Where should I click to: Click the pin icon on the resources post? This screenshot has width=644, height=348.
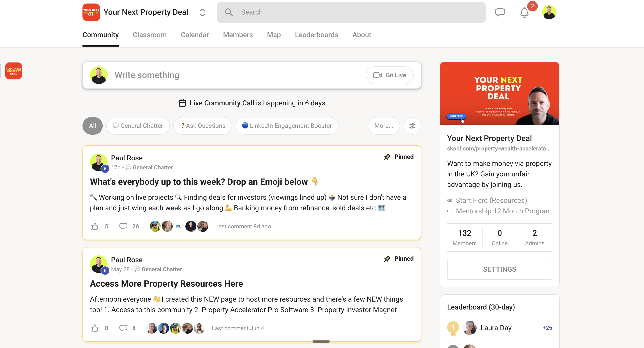387,258
